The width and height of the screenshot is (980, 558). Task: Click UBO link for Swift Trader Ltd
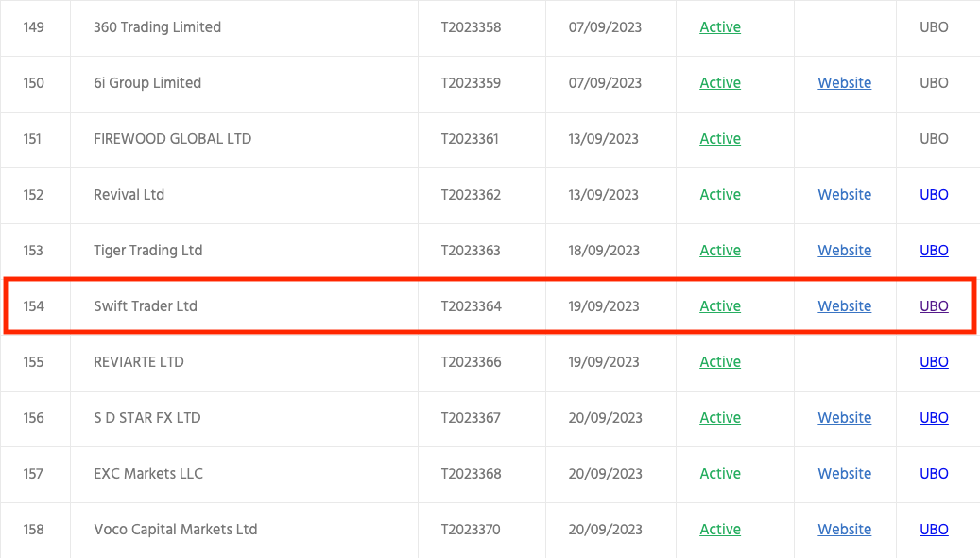[934, 305]
